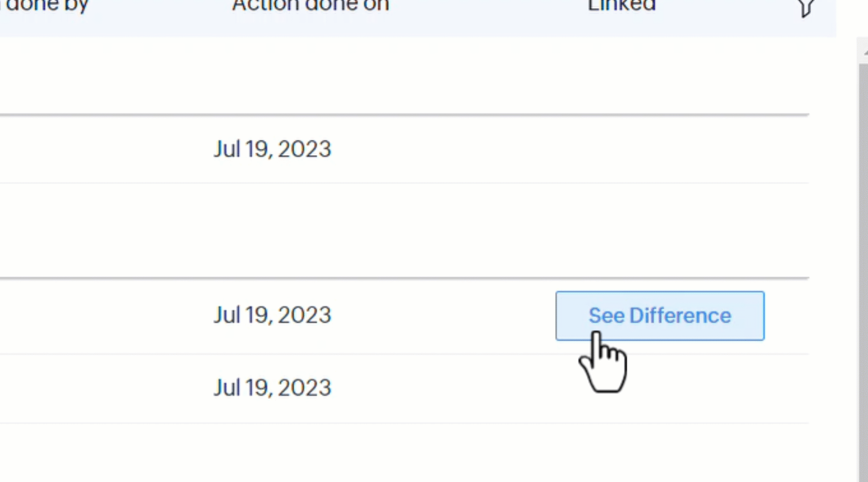This screenshot has height=482, width=868.
Task: Click header space between Action done on and Linked
Action: [x=488, y=6]
